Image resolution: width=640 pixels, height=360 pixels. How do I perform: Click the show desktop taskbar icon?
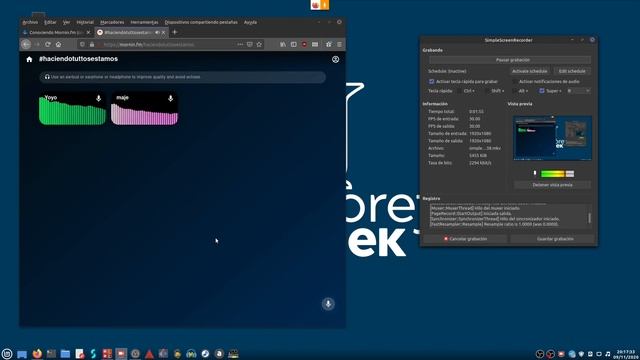coord(22,354)
